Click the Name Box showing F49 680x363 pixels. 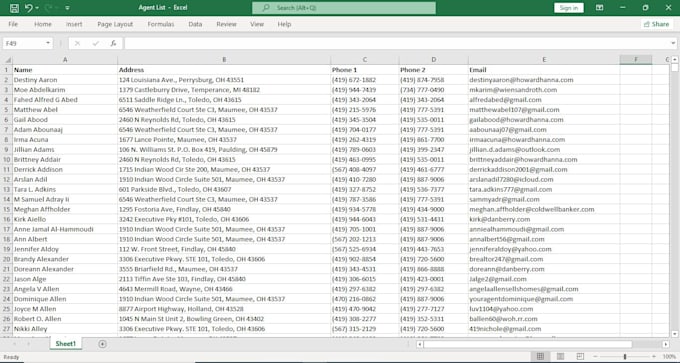[24, 43]
